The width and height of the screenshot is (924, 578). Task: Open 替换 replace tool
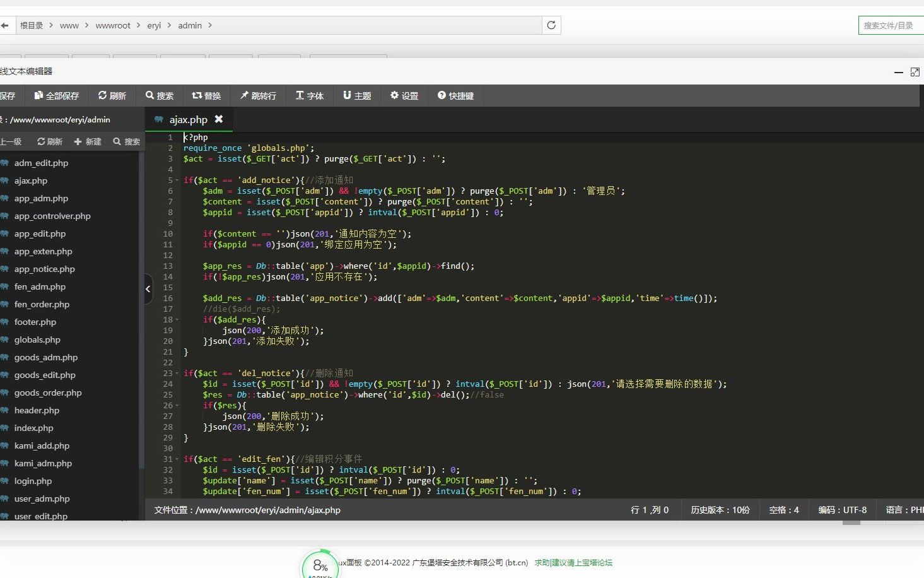(206, 95)
